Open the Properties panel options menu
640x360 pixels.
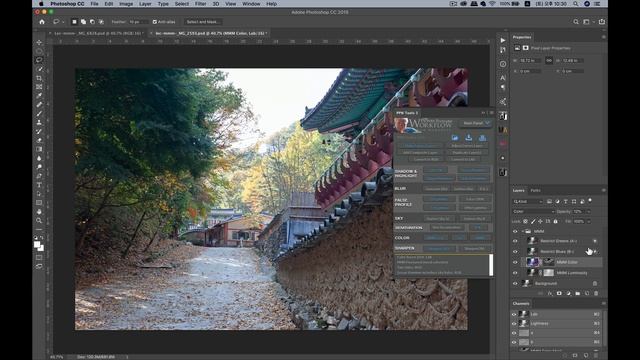click(603, 37)
